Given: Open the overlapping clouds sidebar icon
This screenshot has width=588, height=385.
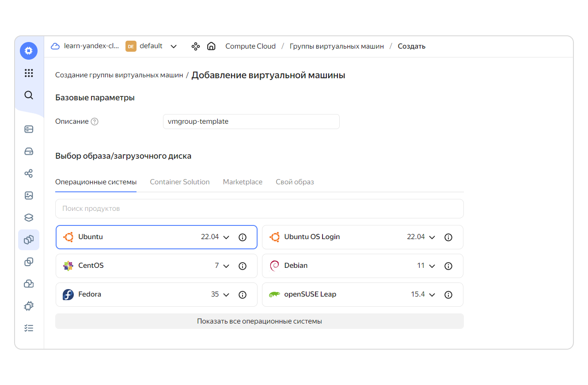Looking at the screenshot, I should click(x=29, y=284).
